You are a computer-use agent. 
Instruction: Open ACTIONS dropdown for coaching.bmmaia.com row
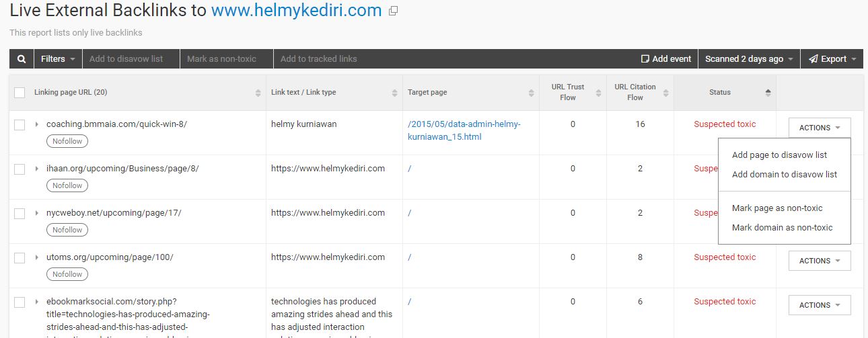click(x=820, y=128)
